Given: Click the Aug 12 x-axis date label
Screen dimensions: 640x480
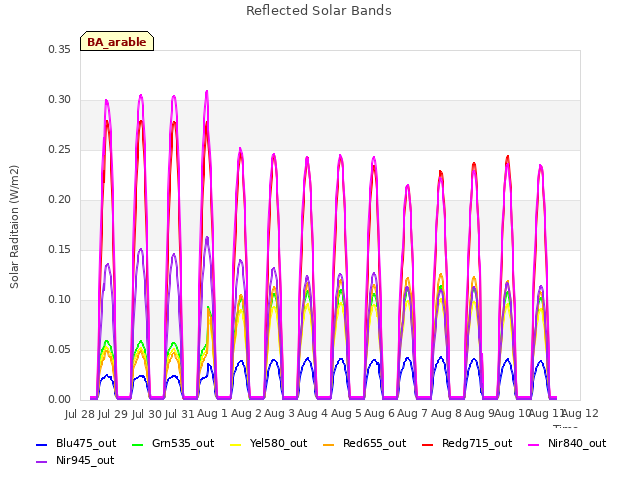Looking at the screenshot, I should [x=580, y=413].
